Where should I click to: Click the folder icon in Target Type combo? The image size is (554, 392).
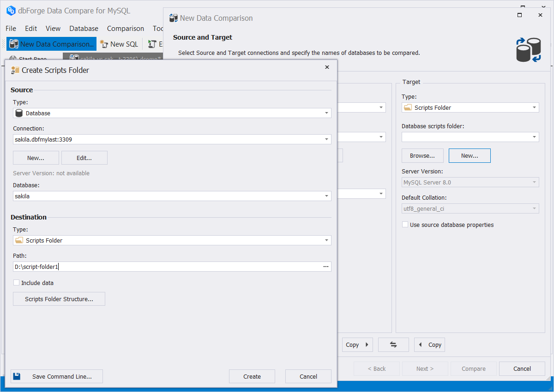(x=408, y=107)
